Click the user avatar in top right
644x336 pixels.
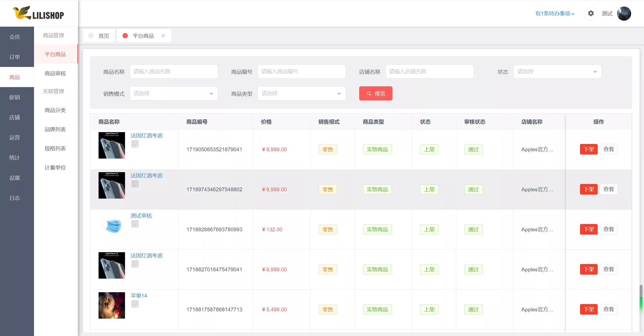[624, 14]
